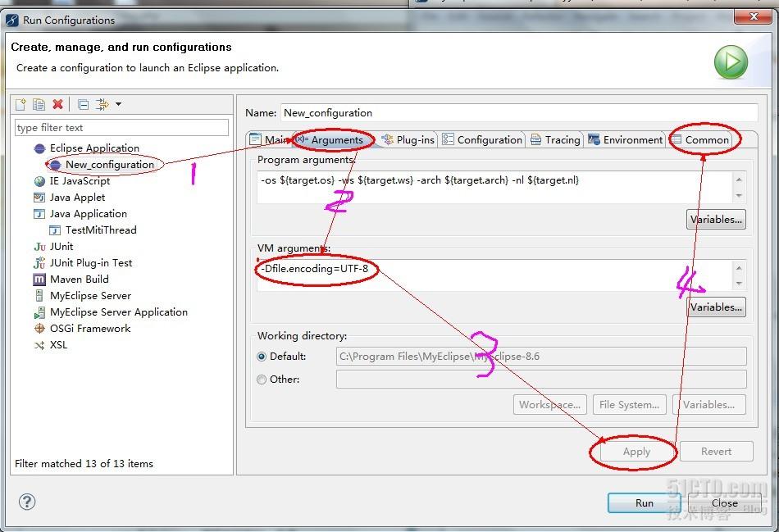Select the Other working directory radio

(x=262, y=380)
